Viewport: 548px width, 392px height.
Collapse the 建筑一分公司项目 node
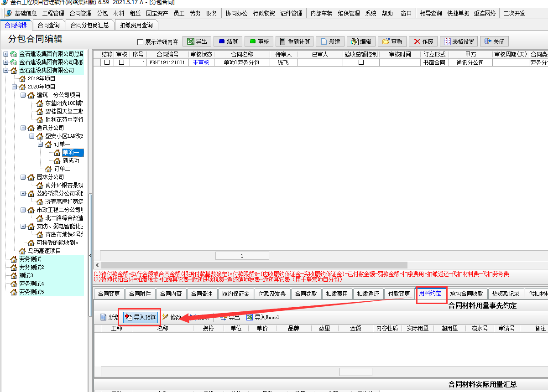[x=23, y=95]
